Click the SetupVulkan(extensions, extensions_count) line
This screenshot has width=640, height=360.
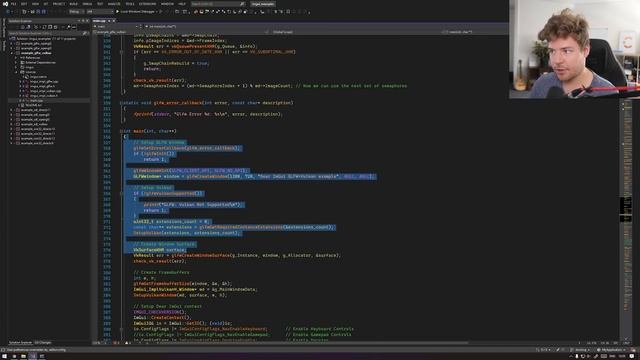pos(187,233)
